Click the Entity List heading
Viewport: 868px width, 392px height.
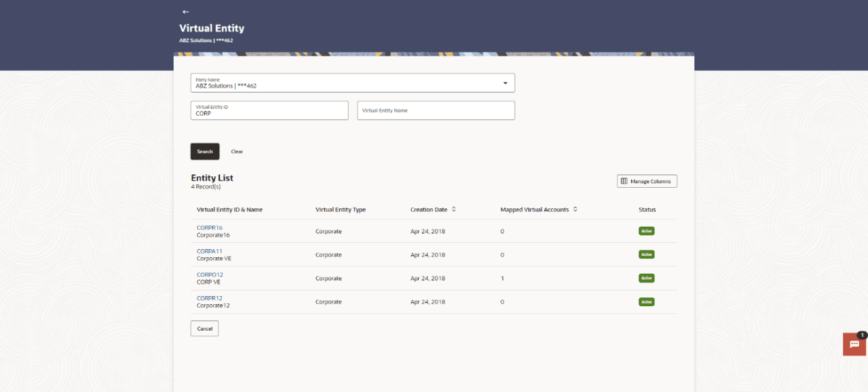pyautogui.click(x=212, y=178)
